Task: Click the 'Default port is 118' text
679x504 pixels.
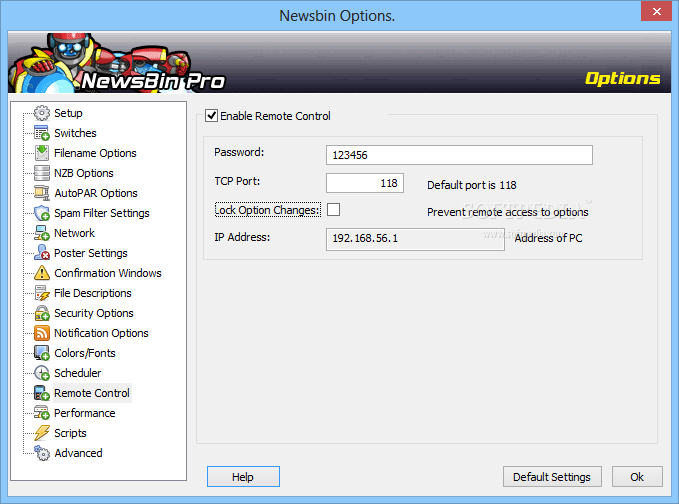Action: click(x=472, y=185)
